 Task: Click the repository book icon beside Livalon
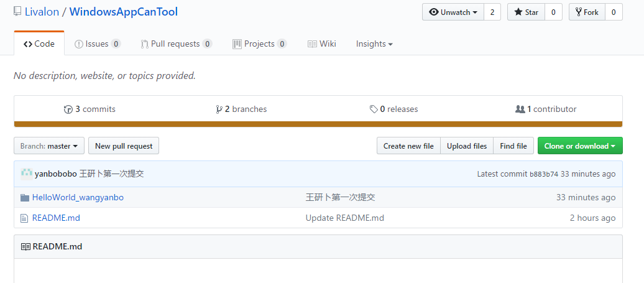[x=17, y=11]
